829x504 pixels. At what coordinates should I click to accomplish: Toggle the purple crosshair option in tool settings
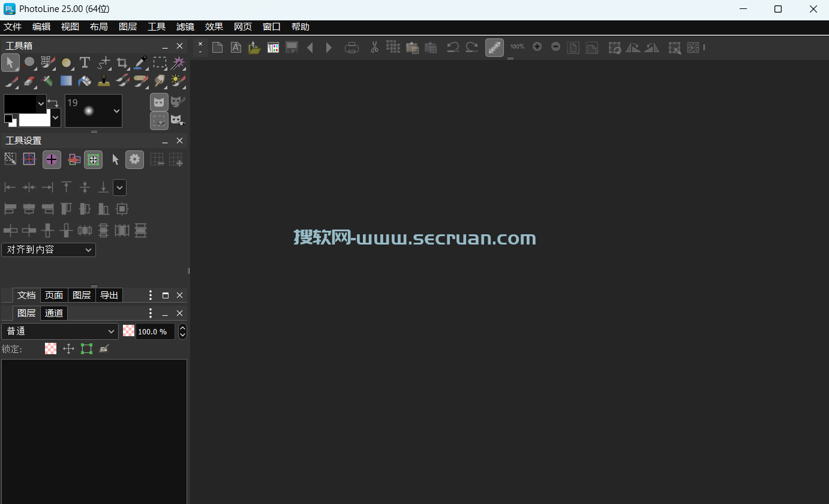click(x=52, y=159)
